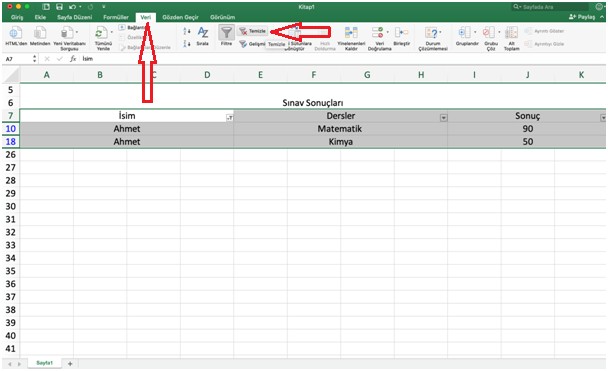Switch to the Giriş tab
The width and height of the screenshot is (608, 371).
[17, 17]
